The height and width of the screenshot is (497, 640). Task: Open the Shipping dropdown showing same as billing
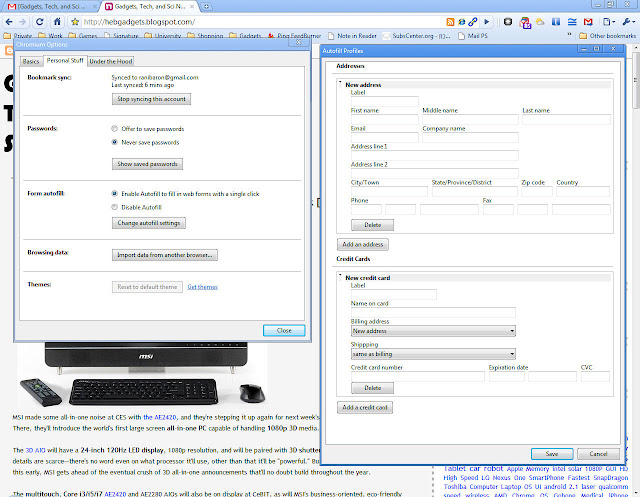click(433, 354)
